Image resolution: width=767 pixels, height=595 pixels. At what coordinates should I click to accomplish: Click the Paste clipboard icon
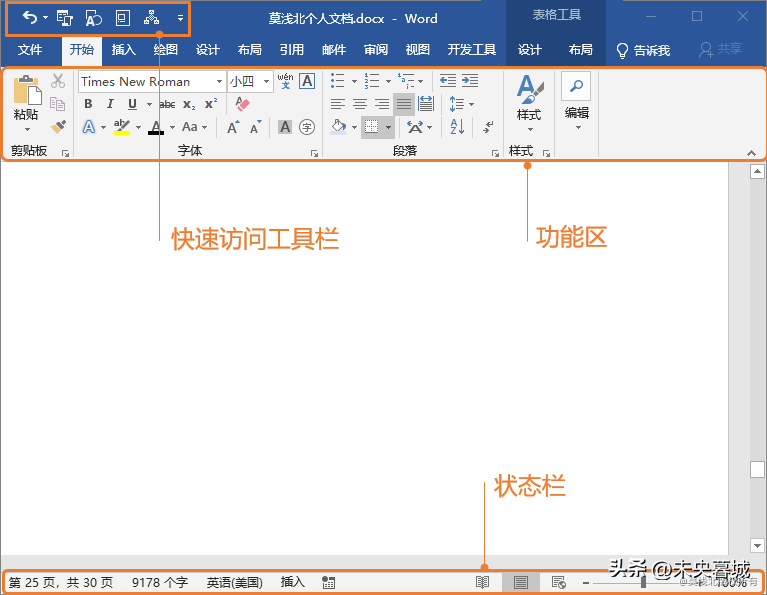click(x=27, y=90)
